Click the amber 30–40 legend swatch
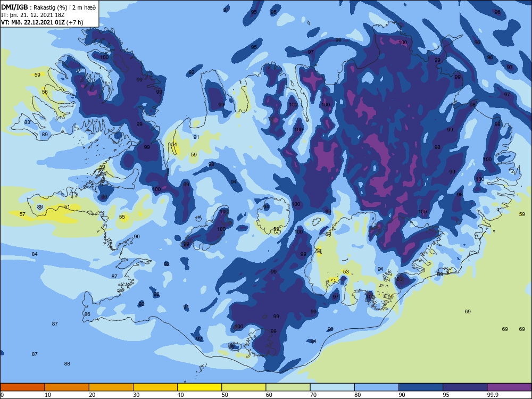532x399 pixels. [155, 387]
